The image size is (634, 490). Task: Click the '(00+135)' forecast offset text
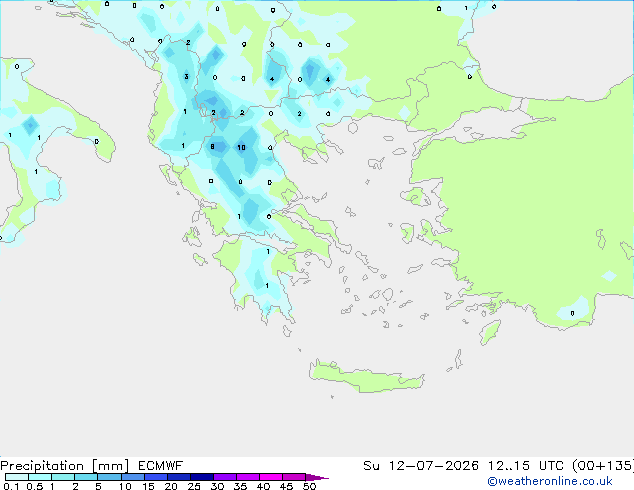coord(603,466)
